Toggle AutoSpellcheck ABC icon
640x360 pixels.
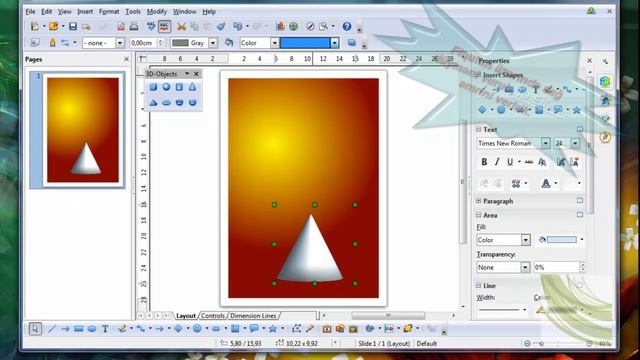pos(164,27)
